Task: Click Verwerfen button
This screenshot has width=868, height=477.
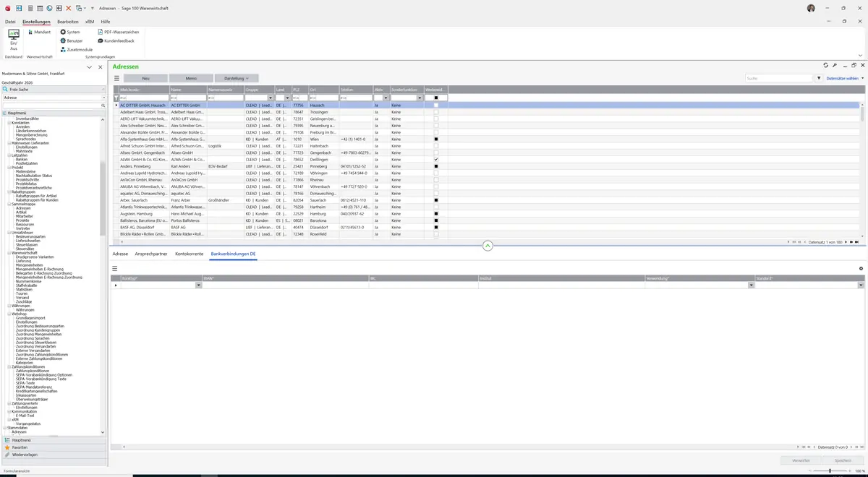Action: coord(801,460)
